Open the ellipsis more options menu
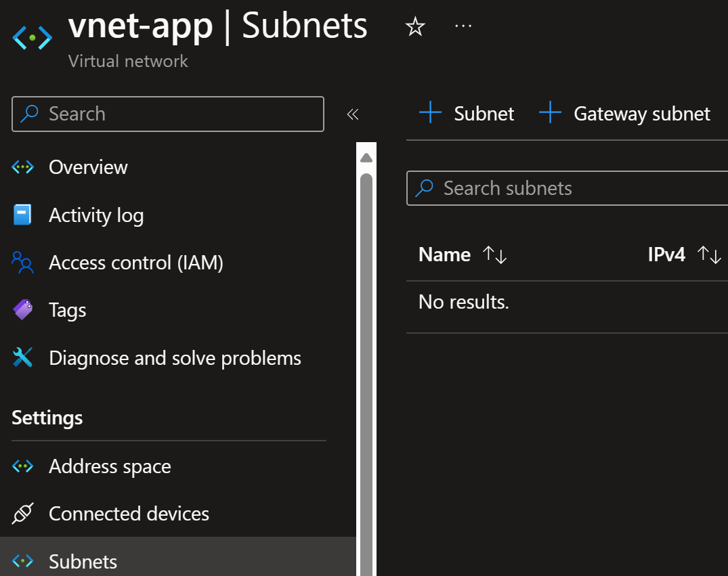 463,26
